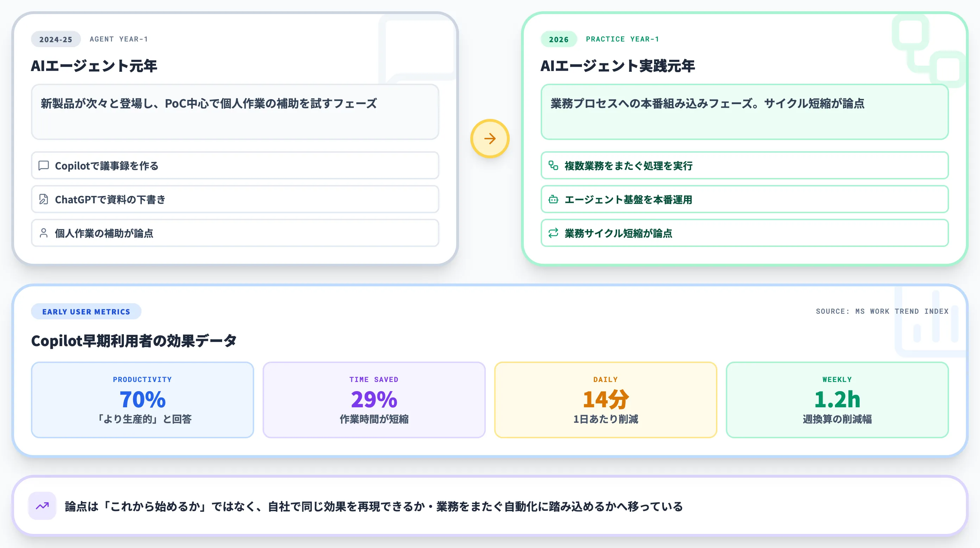Screen dimensions: 980x548
Task: Click the workflow icon beside 複数業務をまたぐ処理を実行
Action: click(553, 165)
